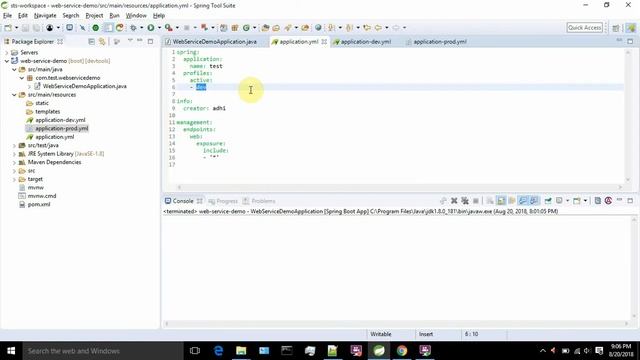Viewport: 640px width, 360px height.
Task: Collapse the web-service-demo project node
Action: [x=7, y=61]
